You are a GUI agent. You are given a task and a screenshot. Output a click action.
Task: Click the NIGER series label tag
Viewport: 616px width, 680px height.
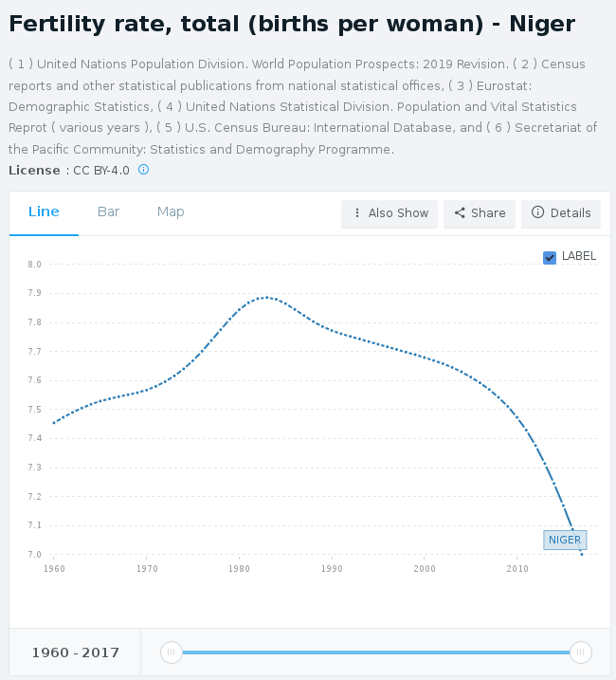565,540
